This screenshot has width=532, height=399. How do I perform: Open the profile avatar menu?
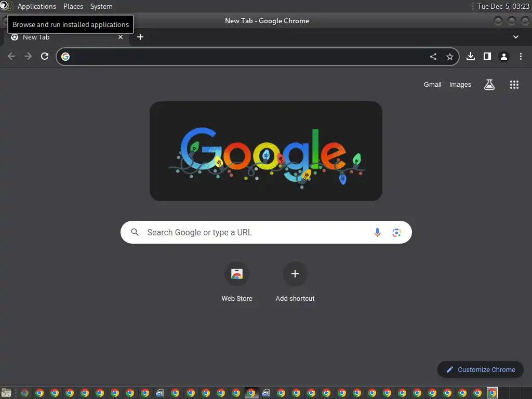[x=504, y=57]
